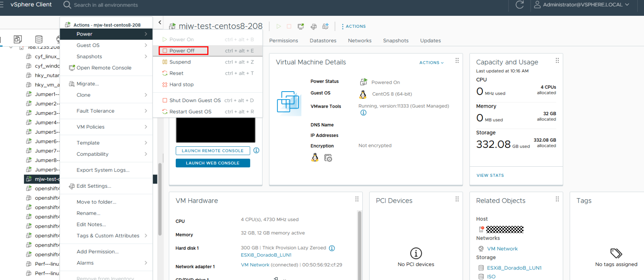This screenshot has width=644, height=280.
Task: Switch to the Networks tab
Action: [360, 41]
